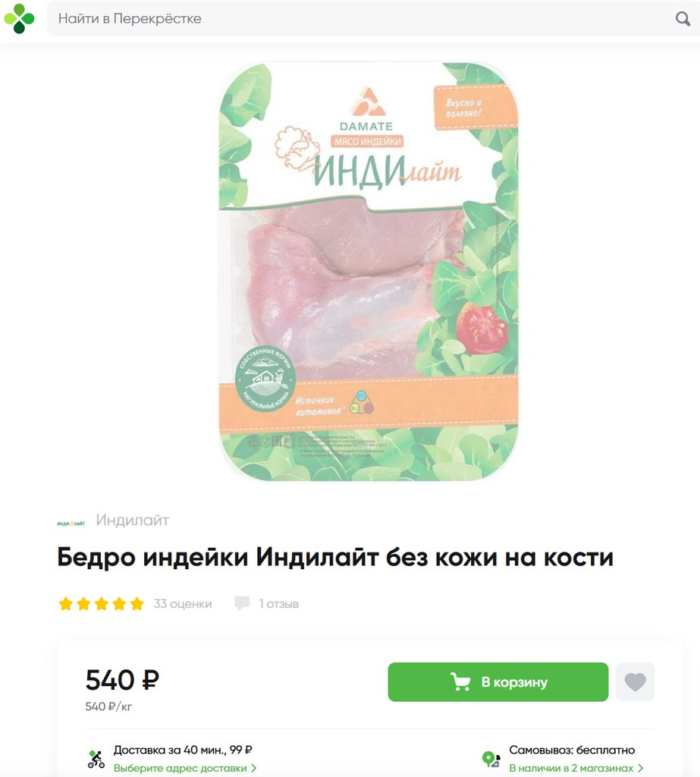Click the pickup location pin icon
The image size is (700, 777).
click(491, 759)
